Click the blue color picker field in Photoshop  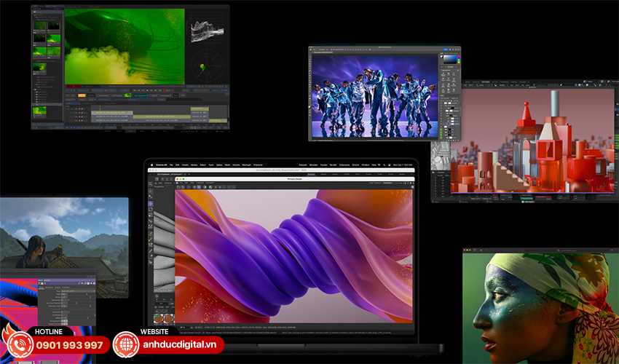pyautogui.click(x=449, y=58)
